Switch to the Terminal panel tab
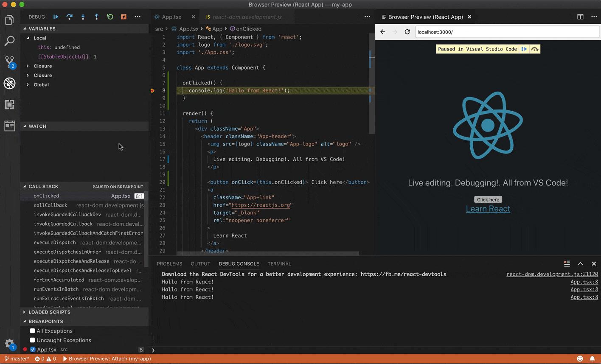 coord(279,264)
